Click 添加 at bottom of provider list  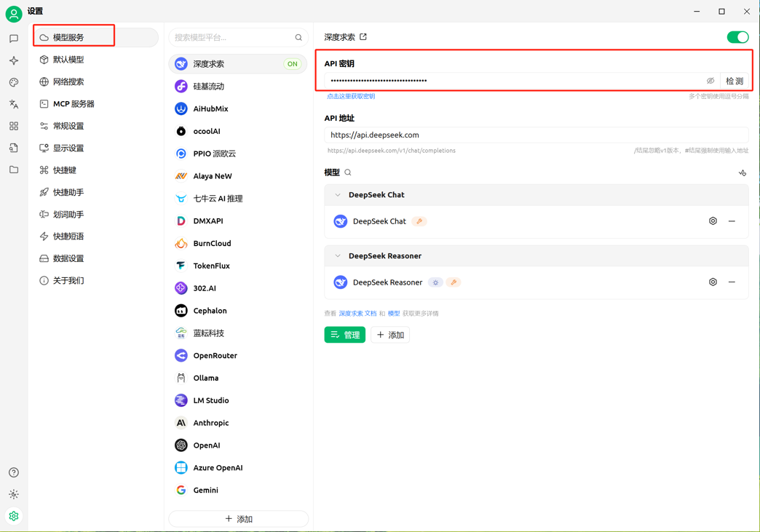[239, 519]
